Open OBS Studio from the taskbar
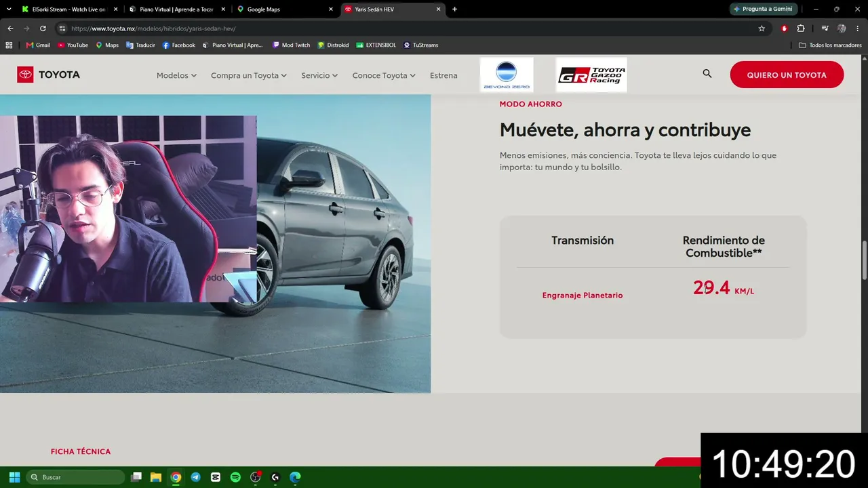Viewport: 868px width, 488px height. coord(256,477)
